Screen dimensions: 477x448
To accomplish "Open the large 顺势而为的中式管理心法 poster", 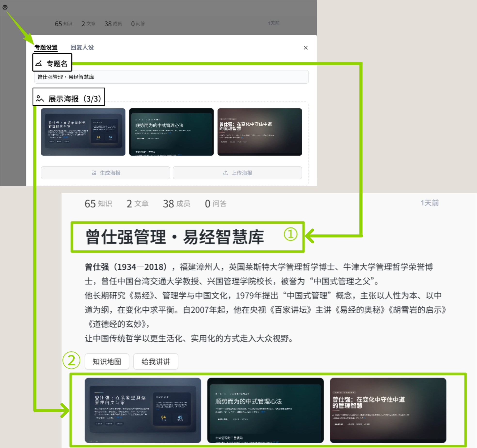I will tap(265, 410).
